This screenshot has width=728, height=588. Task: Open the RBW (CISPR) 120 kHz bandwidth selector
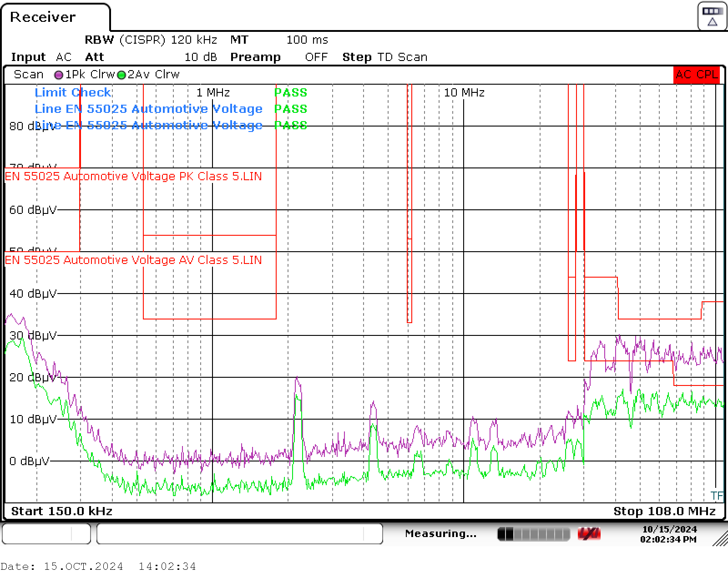(150, 40)
